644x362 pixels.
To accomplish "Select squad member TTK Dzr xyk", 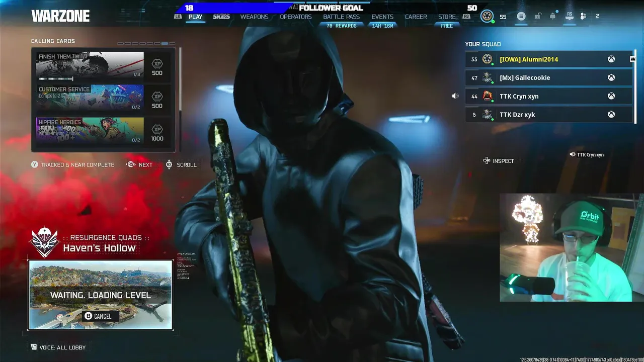I will coord(548,115).
